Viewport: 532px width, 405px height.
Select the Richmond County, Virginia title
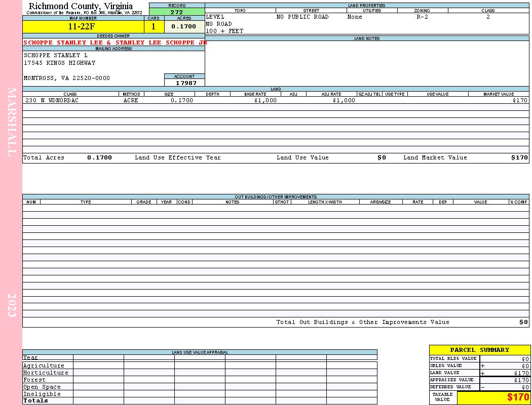click(81, 6)
